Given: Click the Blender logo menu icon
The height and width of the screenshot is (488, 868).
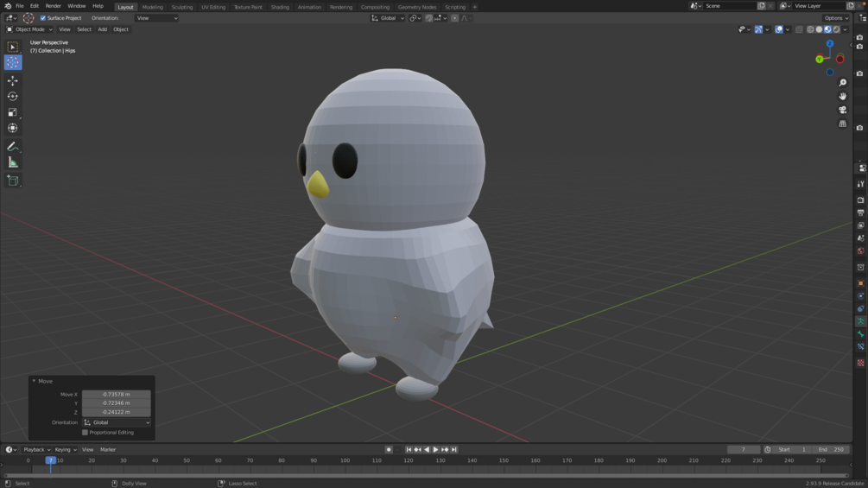Looking at the screenshot, I should pos(8,6).
